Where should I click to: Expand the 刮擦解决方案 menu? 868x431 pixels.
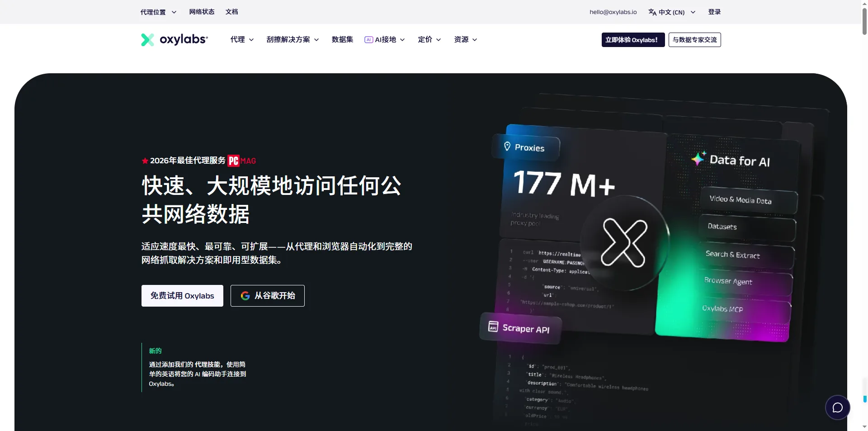tap(292, 40)
